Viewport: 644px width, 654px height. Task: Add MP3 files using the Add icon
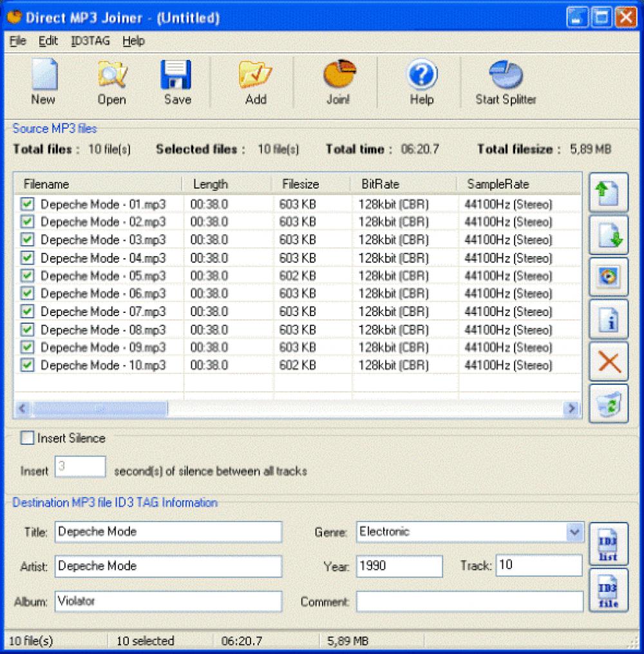coord(256,80)
